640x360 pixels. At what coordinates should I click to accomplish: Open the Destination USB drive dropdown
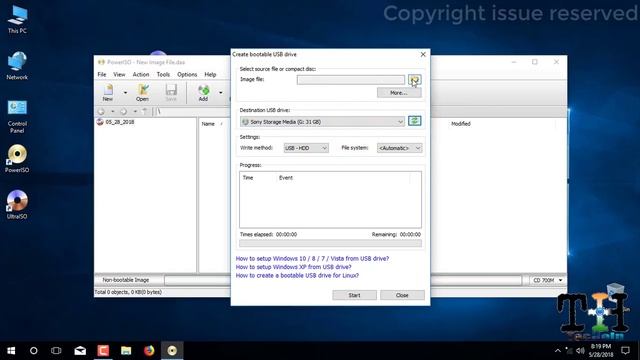pyautogui.click(x=322, y=122)
